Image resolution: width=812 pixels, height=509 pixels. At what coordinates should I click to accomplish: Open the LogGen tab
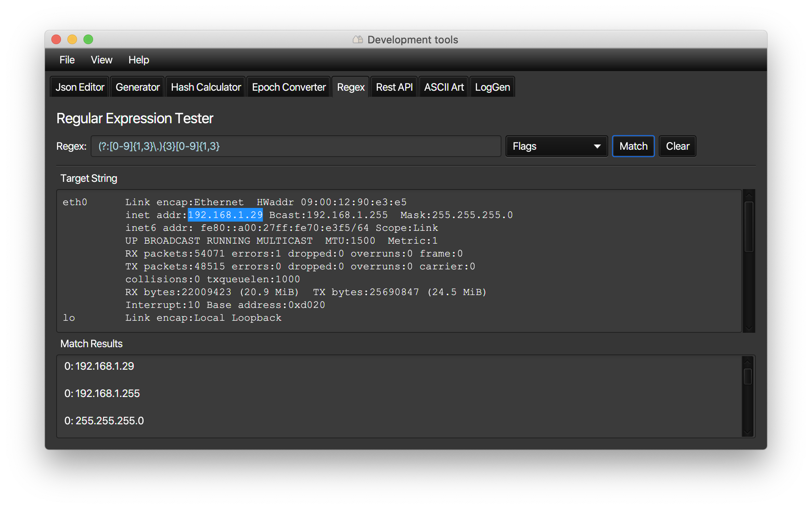492,87
